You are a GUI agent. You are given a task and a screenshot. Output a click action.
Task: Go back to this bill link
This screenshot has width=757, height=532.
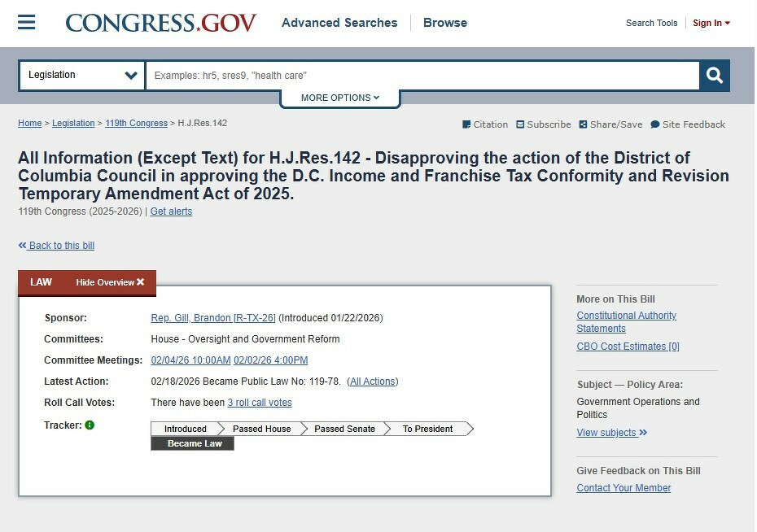click(x=57, y=246)
